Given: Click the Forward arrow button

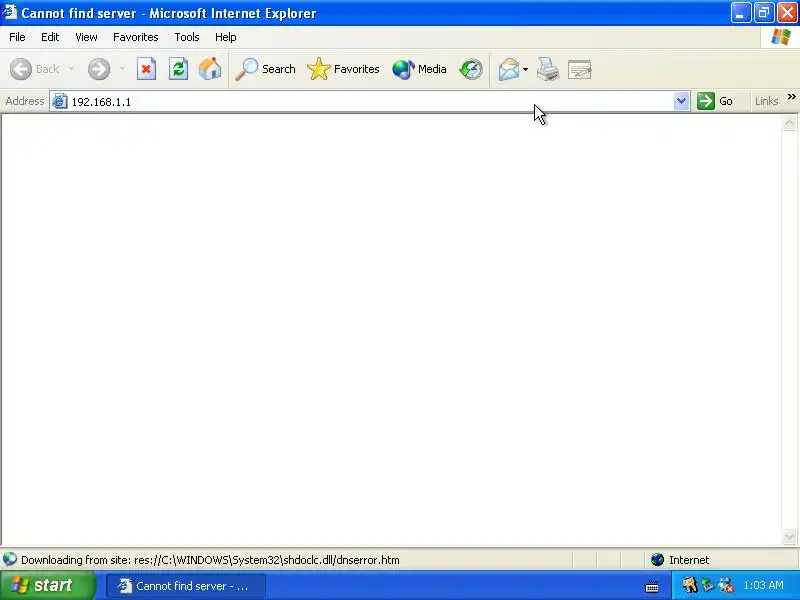Looking at the screenshot, I should coord(99,69).
